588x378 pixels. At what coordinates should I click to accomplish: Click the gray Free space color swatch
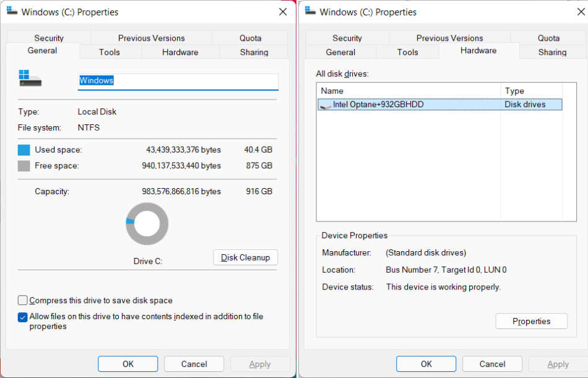pyautogui.click(x=24, y=166)
